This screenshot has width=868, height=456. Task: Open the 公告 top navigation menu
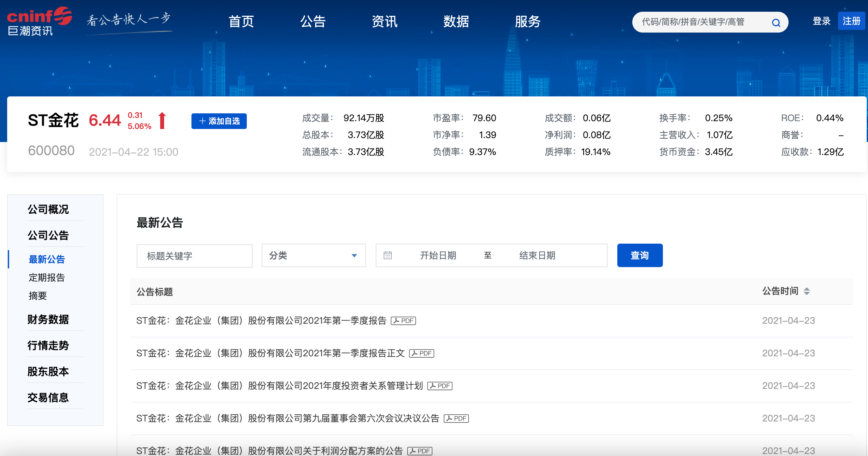313,21
